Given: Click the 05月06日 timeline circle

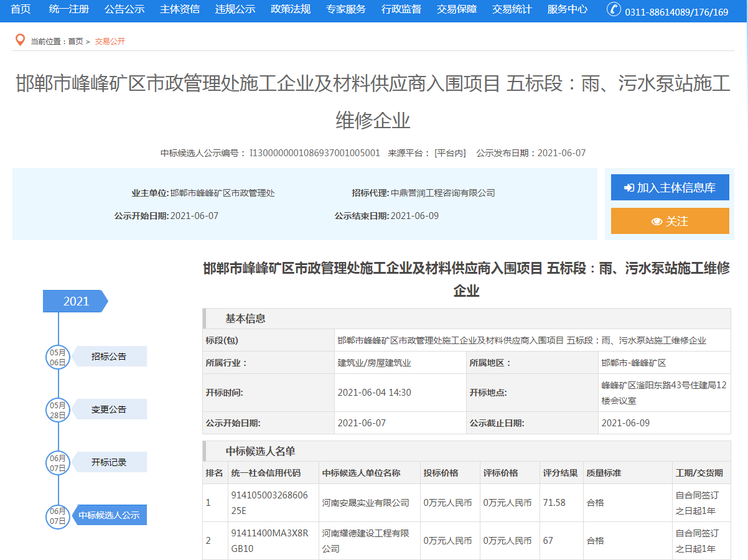Looking at the screenshot, I should [58, 357].
